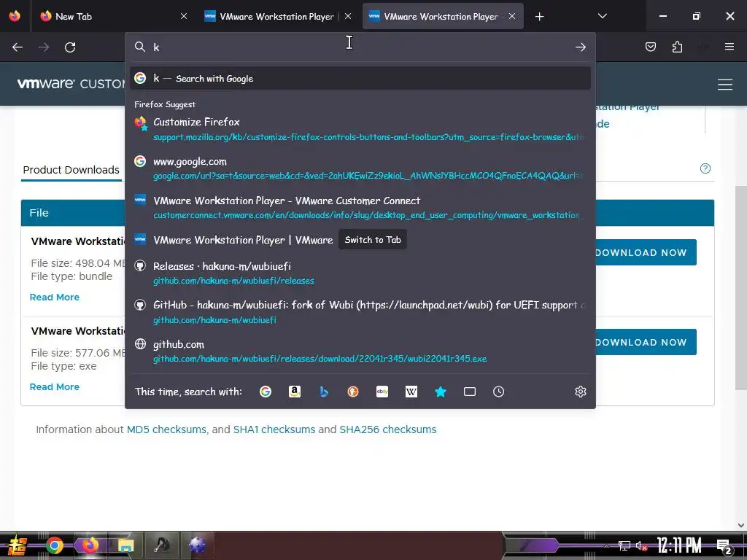Image resolution: width=747 pixels, height=560 pixels.
Task: Reload the current page
Action: tap(70, 47)
